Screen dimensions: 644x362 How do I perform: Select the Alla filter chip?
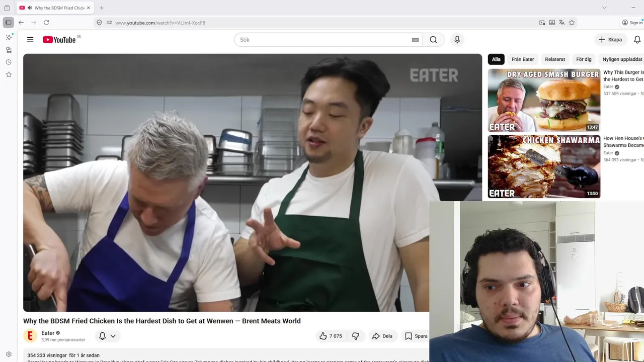(x=496, y=59)
